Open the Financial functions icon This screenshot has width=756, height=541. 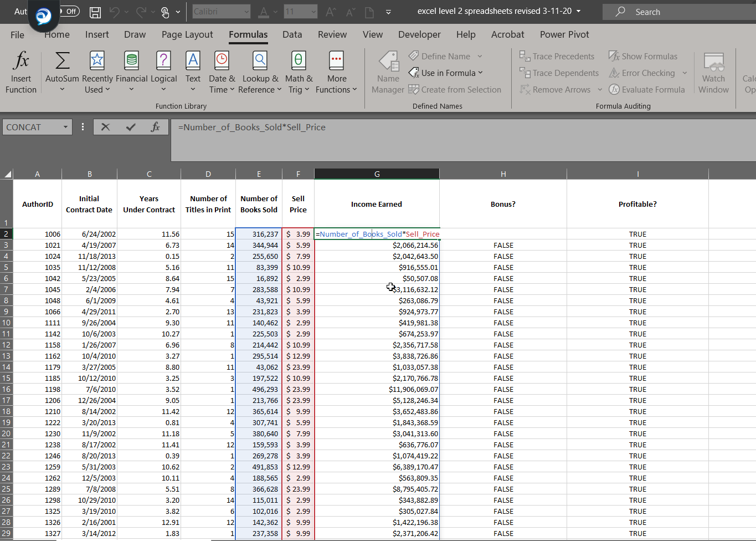(x=131, y=61)
